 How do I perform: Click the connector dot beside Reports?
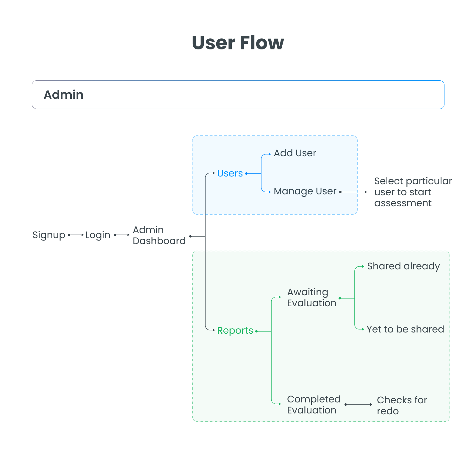256,331
